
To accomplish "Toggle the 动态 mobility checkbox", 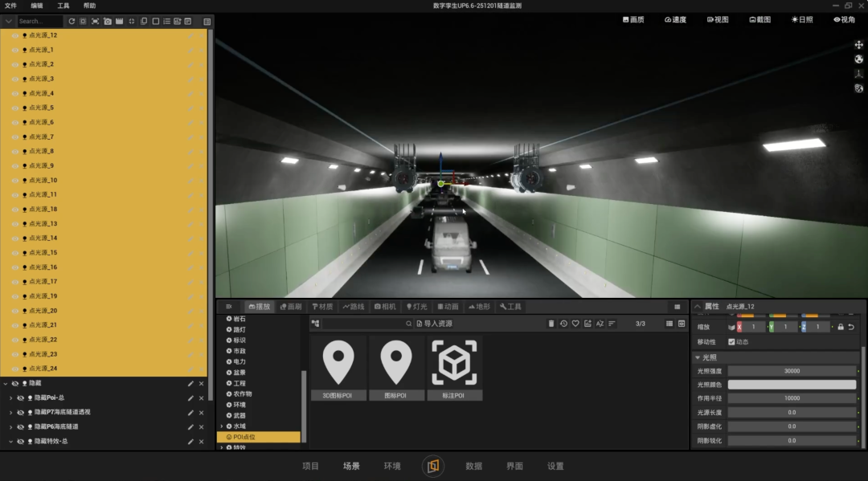I will 731,341.
